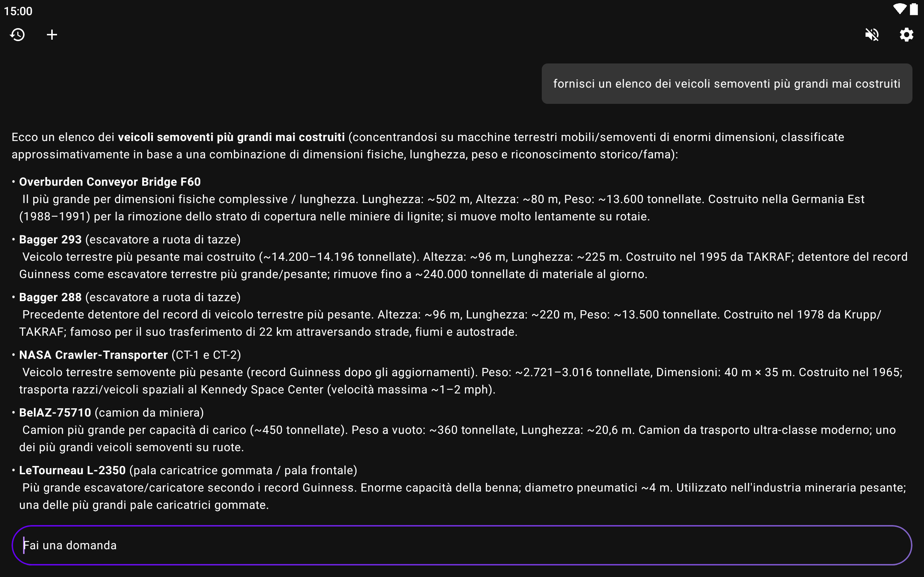
Task: Click the user message bubble about veicoli semoventi
Action: point(727,84)
